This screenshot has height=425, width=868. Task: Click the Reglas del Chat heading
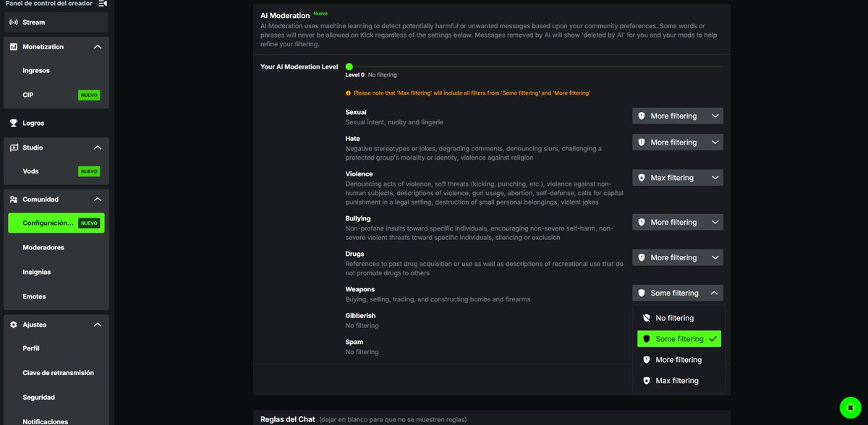288,420
